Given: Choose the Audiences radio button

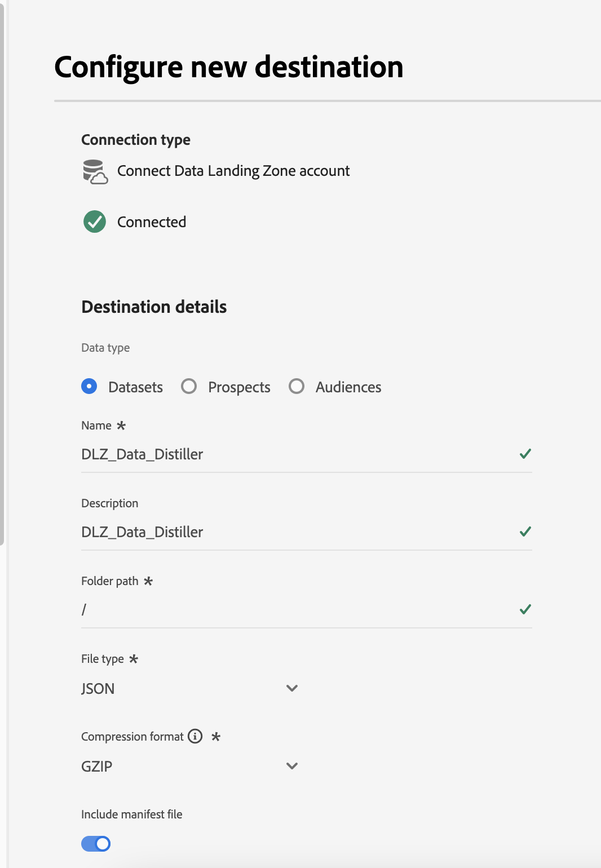Looking at the screenshot, I should [x=297, y=387].
